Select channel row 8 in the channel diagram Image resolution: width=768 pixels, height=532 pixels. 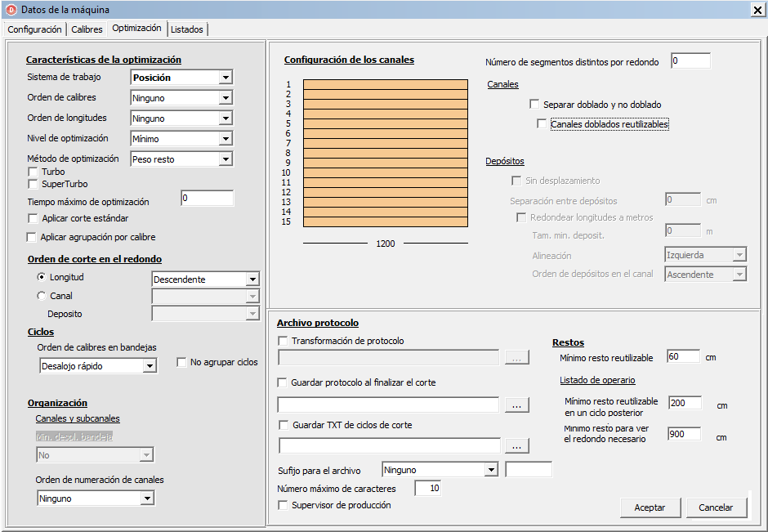click(386, 154)
